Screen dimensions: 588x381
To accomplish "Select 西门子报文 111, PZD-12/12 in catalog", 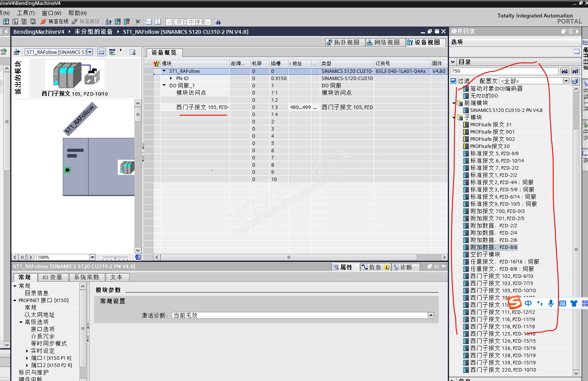I will [x=503, y=312].
